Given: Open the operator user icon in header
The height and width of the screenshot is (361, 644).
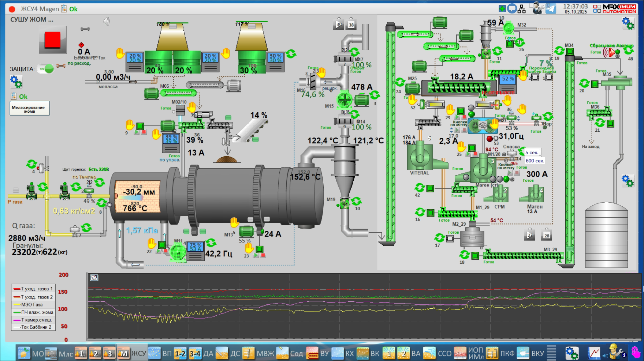Looking at the screenshot, I should tap(537, 8).
